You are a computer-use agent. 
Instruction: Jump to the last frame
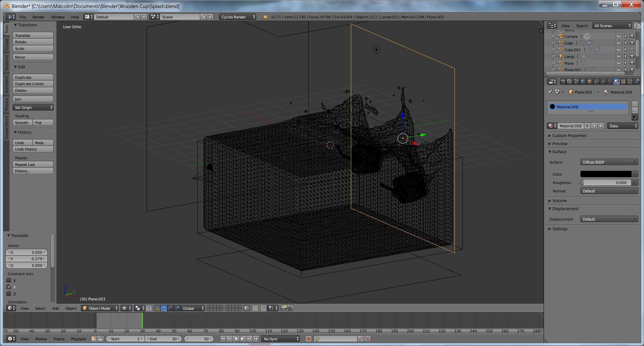(x=256, y=339)
